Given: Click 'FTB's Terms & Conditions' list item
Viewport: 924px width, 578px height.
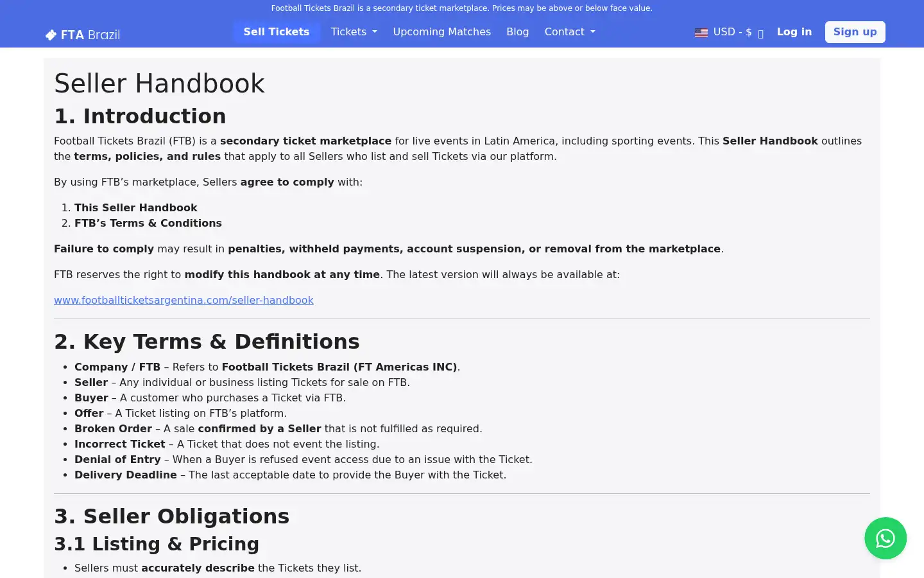Looking at the screenshot, I should pos(148,223).
